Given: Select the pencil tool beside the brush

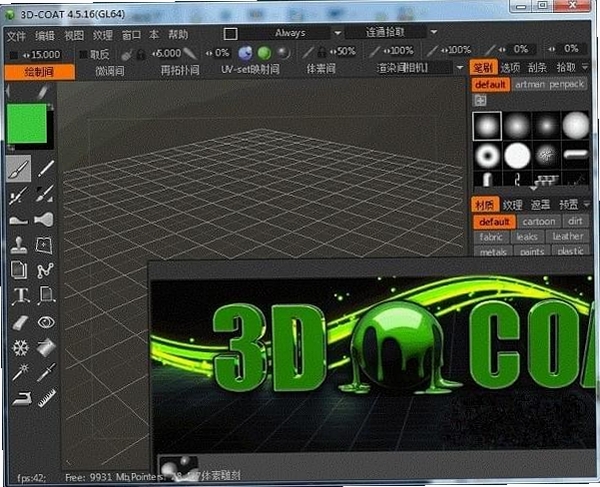Looking at the screenshot, I should [x=46, y=169].
